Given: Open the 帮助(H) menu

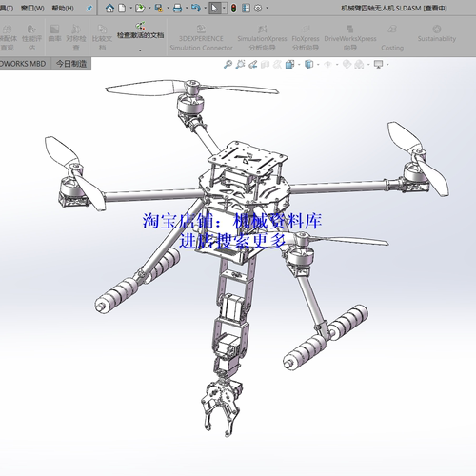Looking at the screenshot, I should pyautogui.click(x=63, y=9).
